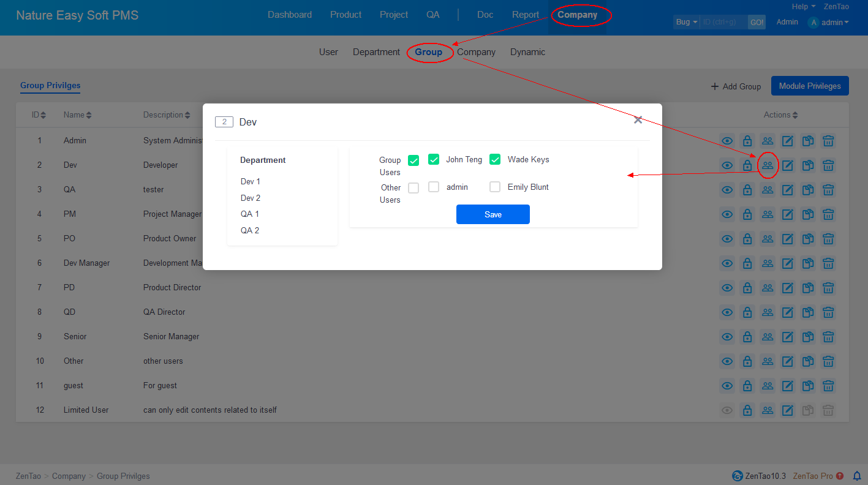The width and height of the screenshot is (868, 485).
Task: Click edit icon for Senior group row
Action: coord(788,337)
